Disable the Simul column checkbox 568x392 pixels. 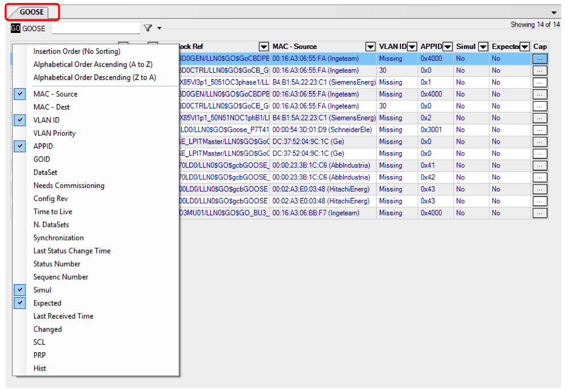click(x=20, y=290)
